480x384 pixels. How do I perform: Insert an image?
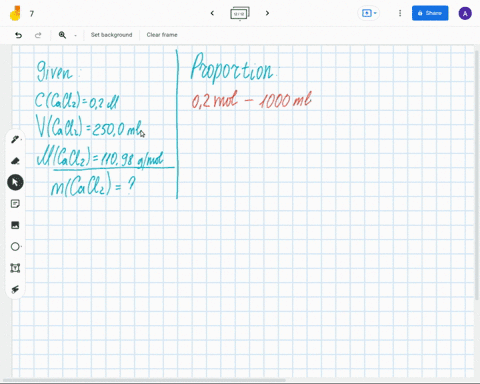click(15, 225)
